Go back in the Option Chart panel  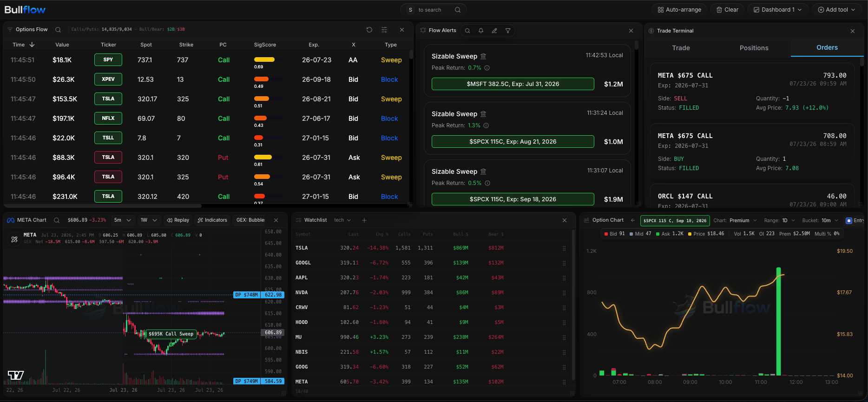632,220
